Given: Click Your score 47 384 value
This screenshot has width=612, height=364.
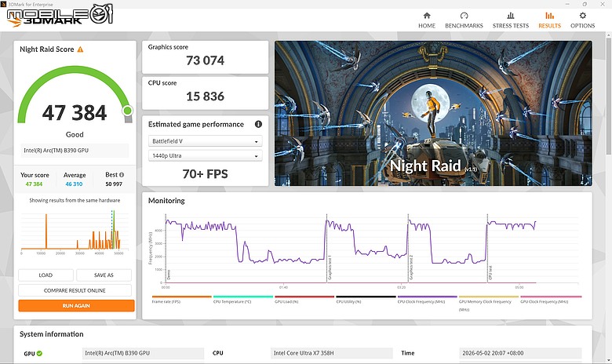Looking at the screenshot, I should tap(34, 184).
